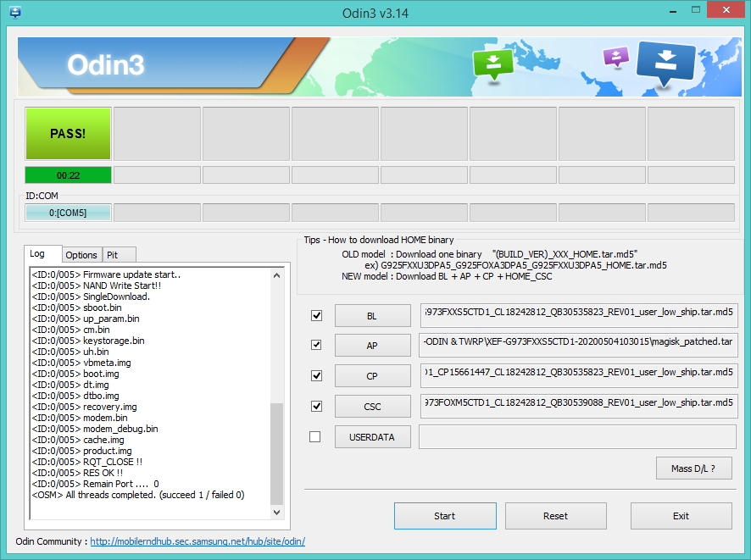Click the Start button

coord(445,516)
